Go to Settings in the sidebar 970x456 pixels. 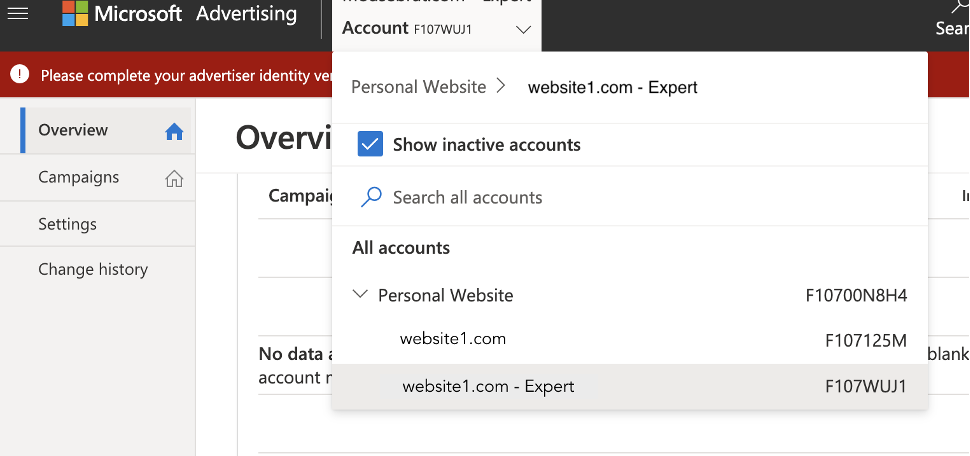[97, 223]
